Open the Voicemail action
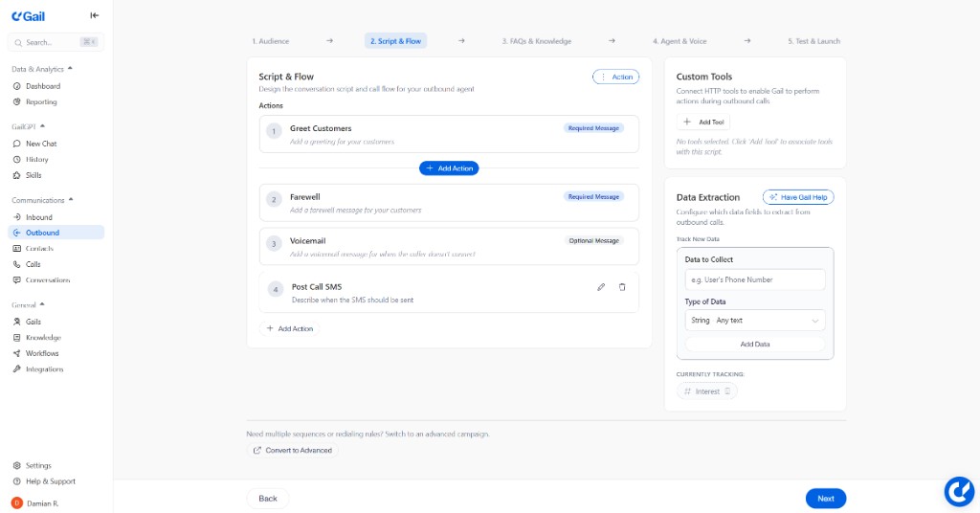This screenshot has height=513, width=980. click(449, 246)
